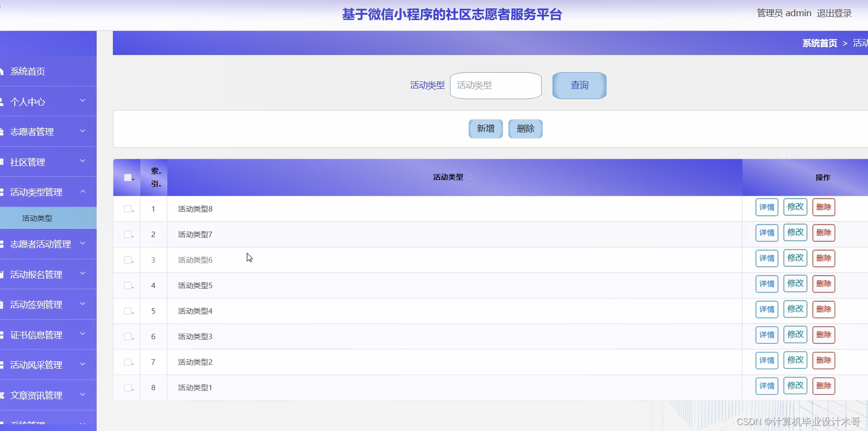Check the box for row 活动类型3
This screenshot has width=868, height=431.
(x=128, y=337)
